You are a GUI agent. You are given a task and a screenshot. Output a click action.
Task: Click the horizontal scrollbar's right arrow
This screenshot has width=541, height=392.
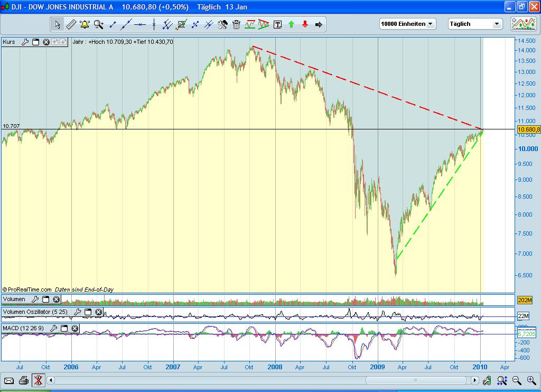[475, 380]
